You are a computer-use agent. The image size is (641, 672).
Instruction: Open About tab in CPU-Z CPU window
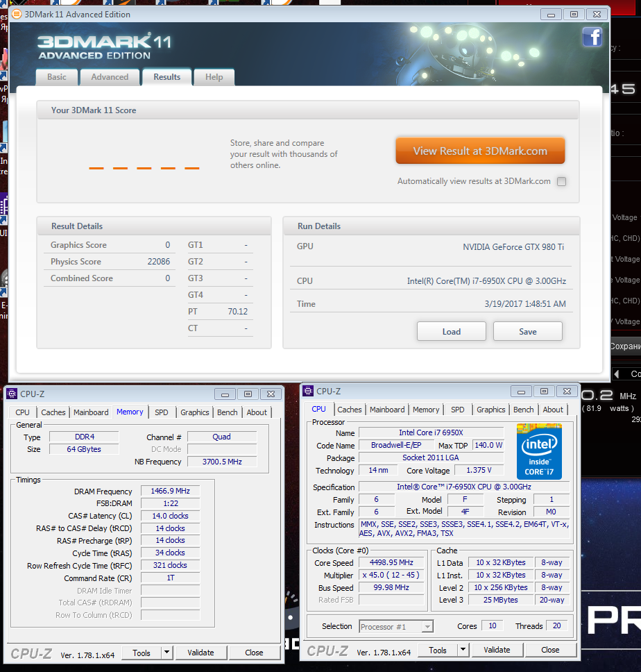553,410
